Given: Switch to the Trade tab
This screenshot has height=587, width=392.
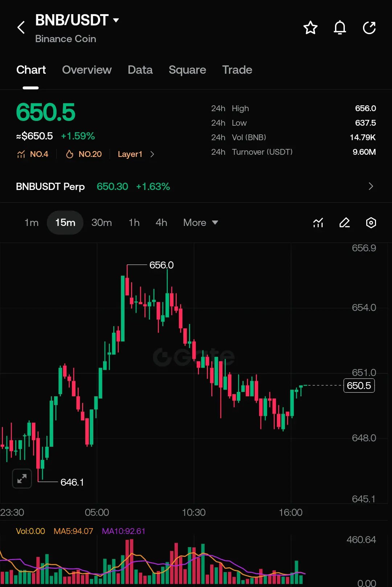Looking at the screenshot, I should [x=237, y=70].
